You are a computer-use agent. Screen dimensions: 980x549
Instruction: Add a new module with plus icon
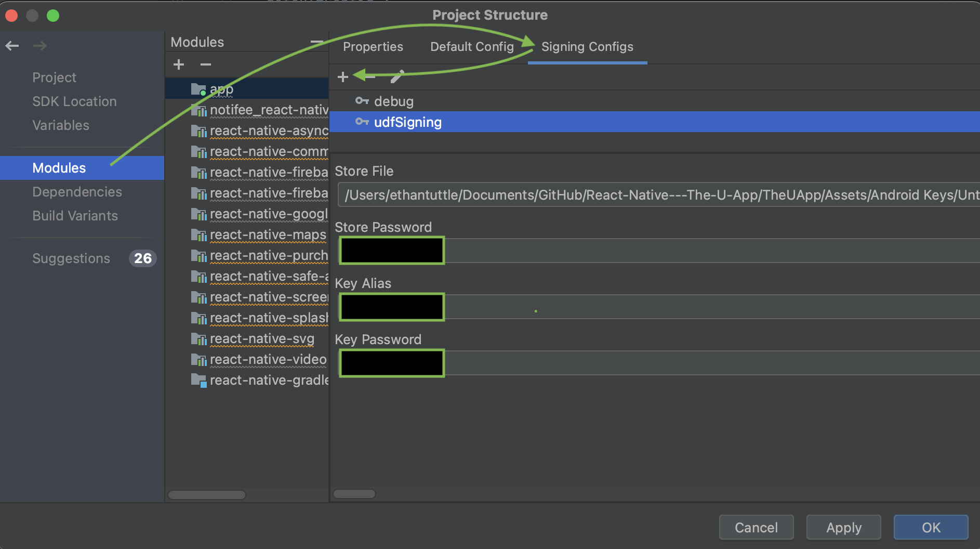pos(179,64)
